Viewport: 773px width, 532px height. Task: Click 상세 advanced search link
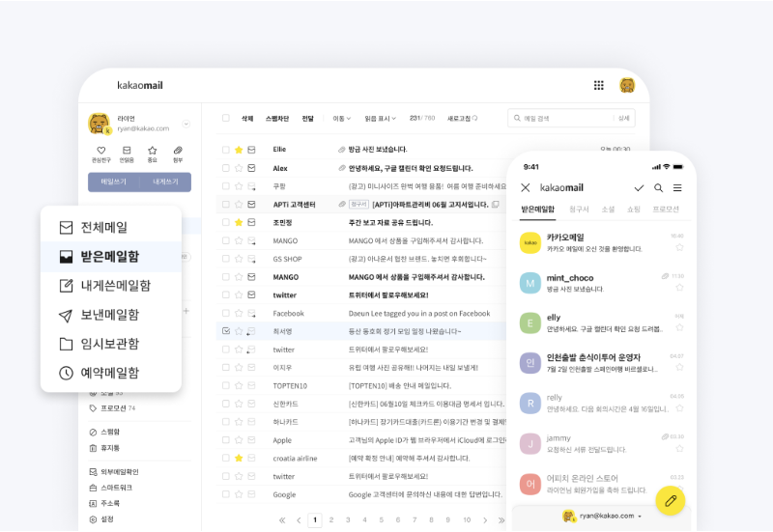pos(623,118)
